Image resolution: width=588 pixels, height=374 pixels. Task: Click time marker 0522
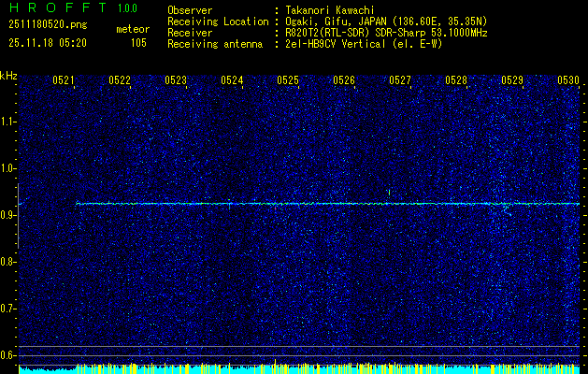(x=120, y=79)
